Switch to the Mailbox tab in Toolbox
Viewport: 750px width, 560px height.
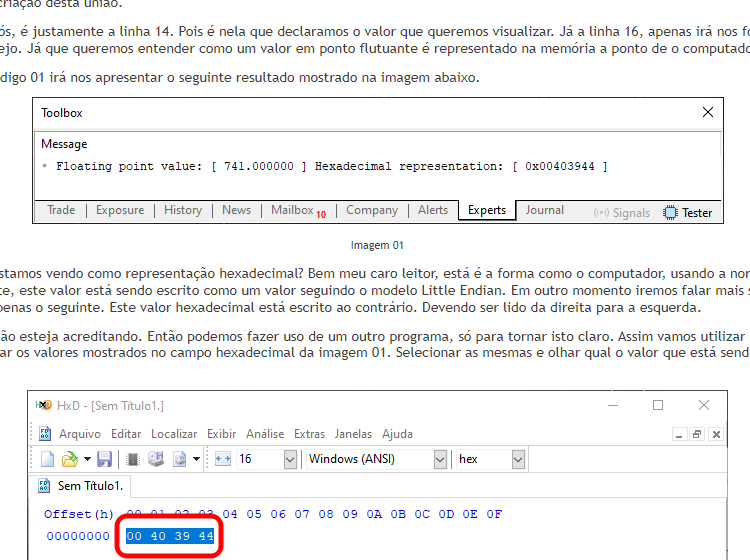pos(298,210)
